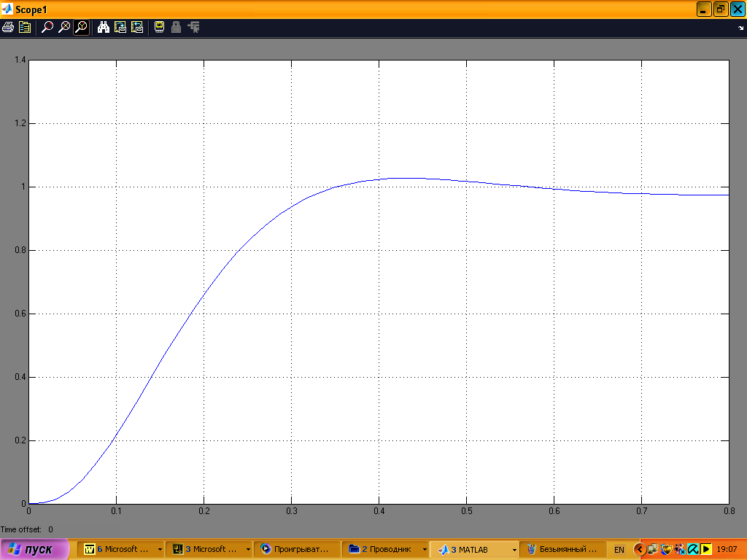Restore saved axes settings
Screen dimensions: 747x560
pos(137,27)
